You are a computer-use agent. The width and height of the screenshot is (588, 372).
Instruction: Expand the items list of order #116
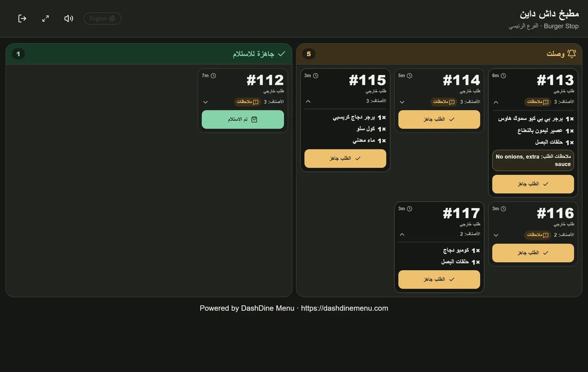[x=496, y=235]
